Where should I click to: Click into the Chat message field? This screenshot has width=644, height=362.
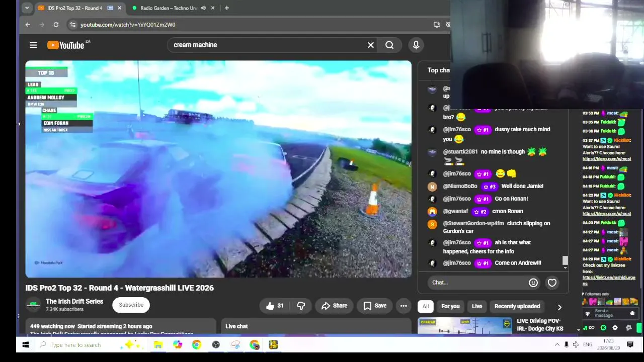pos(478,283)
